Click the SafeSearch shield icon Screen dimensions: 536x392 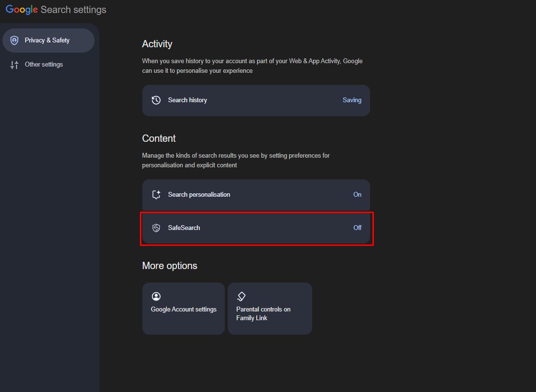(x=156, y=227)
